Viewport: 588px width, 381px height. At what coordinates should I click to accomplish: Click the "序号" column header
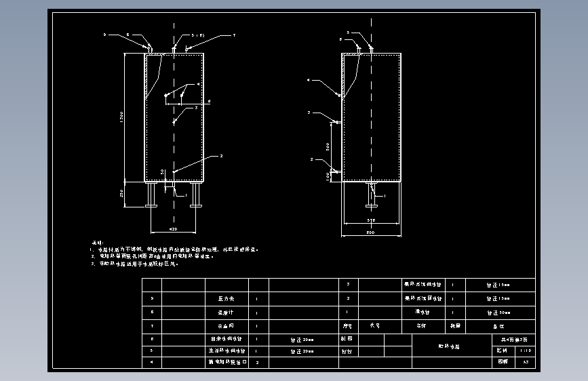click(347, 326)
